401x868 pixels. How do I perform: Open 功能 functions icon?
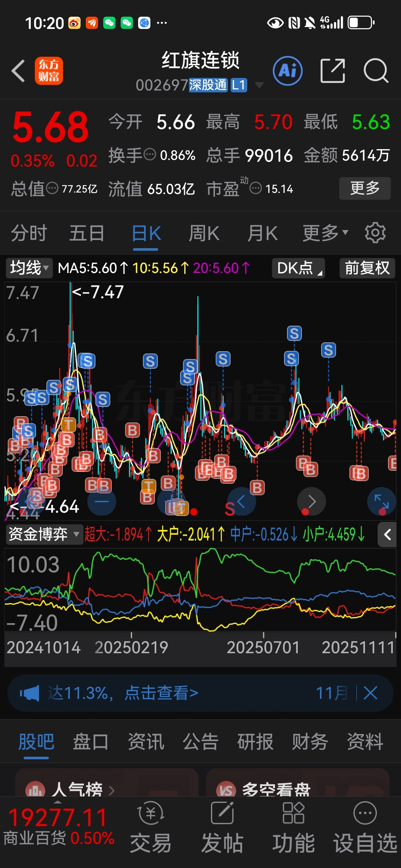coord(293,828)
